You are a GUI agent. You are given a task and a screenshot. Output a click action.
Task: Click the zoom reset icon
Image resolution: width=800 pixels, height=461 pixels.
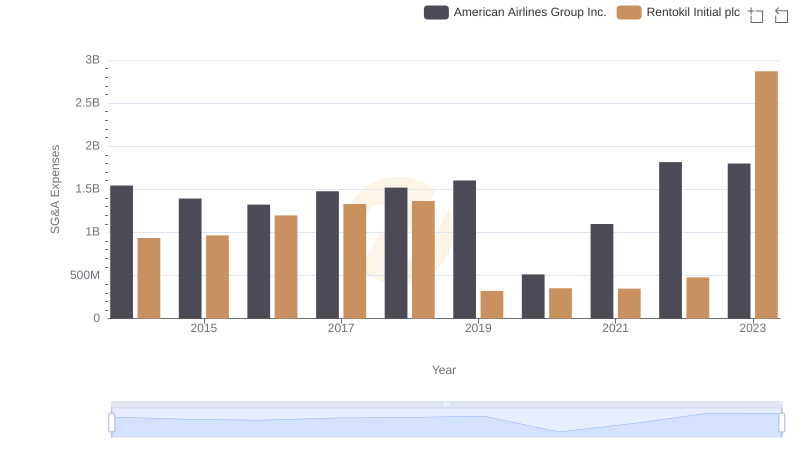coord(781,15)
